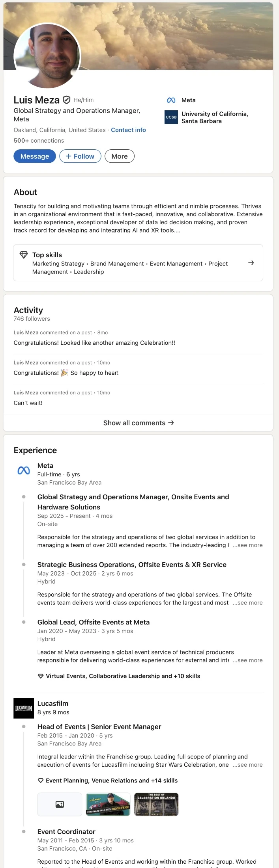Expand see more on Head of Events description
The image size is (279, 868).
point(248,765)
